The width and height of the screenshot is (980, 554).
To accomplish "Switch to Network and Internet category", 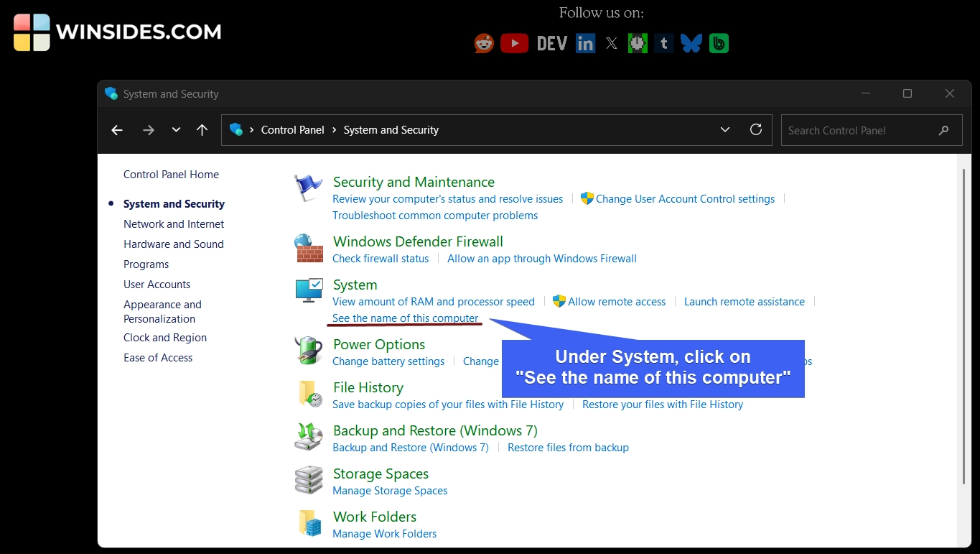I will 173,223.
